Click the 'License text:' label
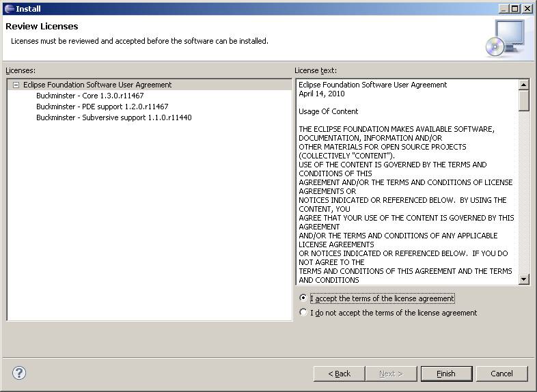Image resolution: width=537 pixels, height=392 pixels. 316,70
